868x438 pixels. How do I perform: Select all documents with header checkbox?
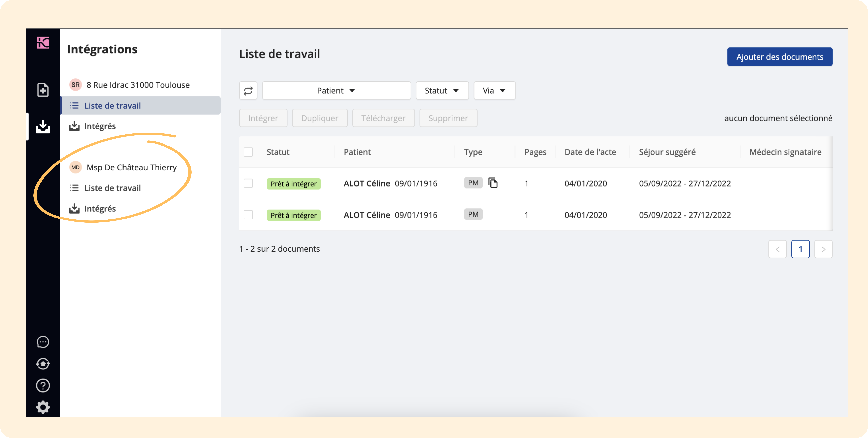(248, 152)
